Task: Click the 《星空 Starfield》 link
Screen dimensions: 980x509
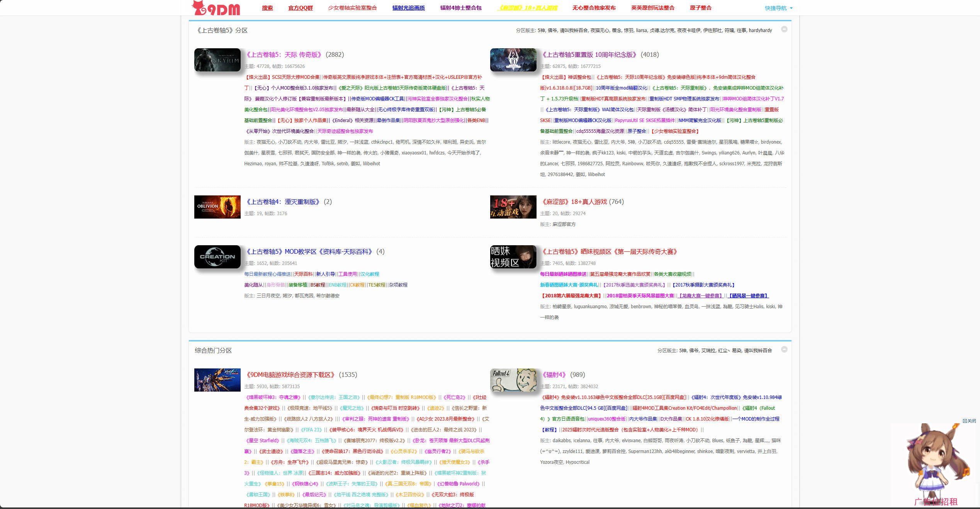Action: [262, 441]
